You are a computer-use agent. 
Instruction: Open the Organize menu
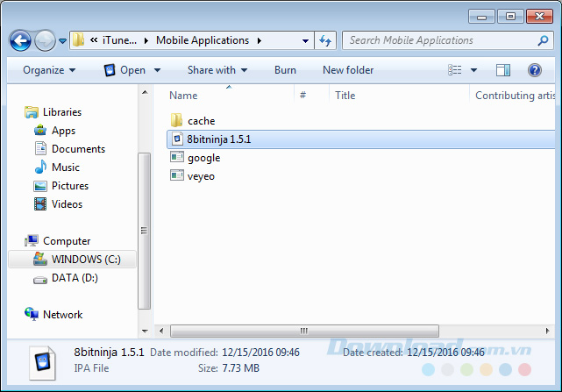(x=49, y=70)
